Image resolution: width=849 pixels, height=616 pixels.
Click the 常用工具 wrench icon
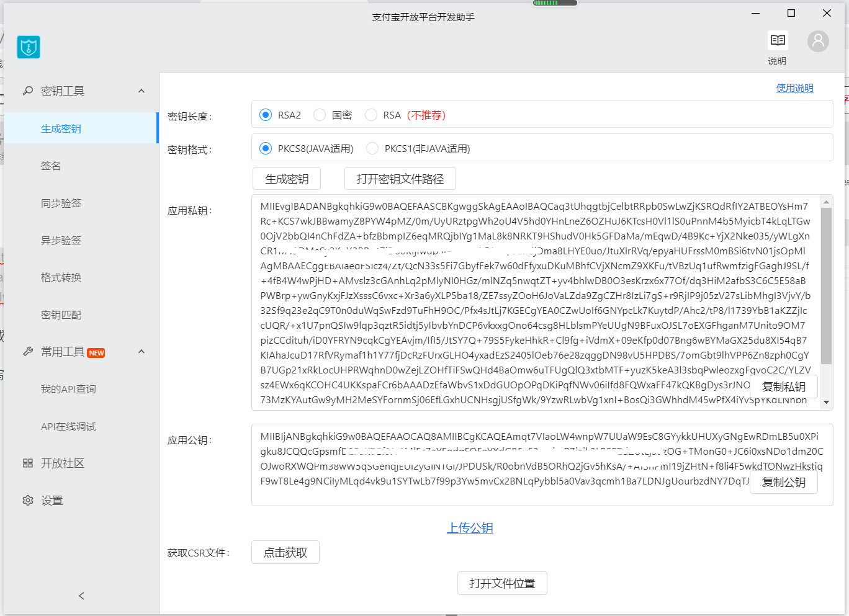tap(28, 352)
